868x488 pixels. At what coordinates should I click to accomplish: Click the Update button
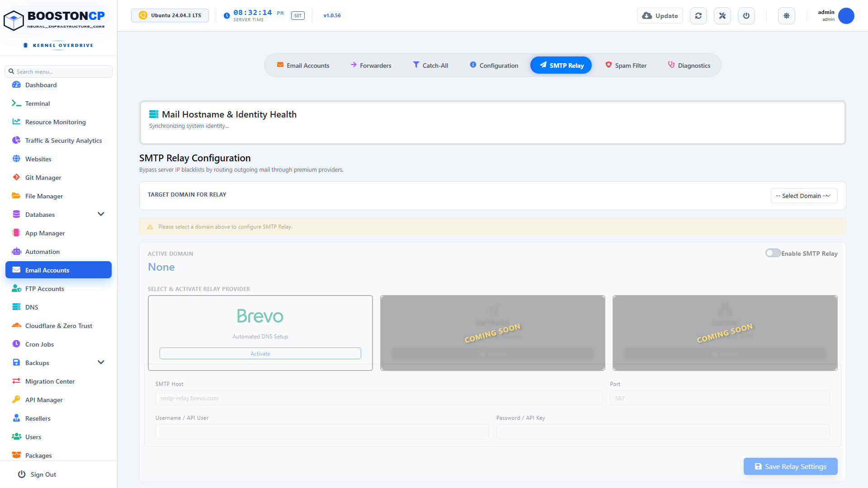tap(660, 16)
